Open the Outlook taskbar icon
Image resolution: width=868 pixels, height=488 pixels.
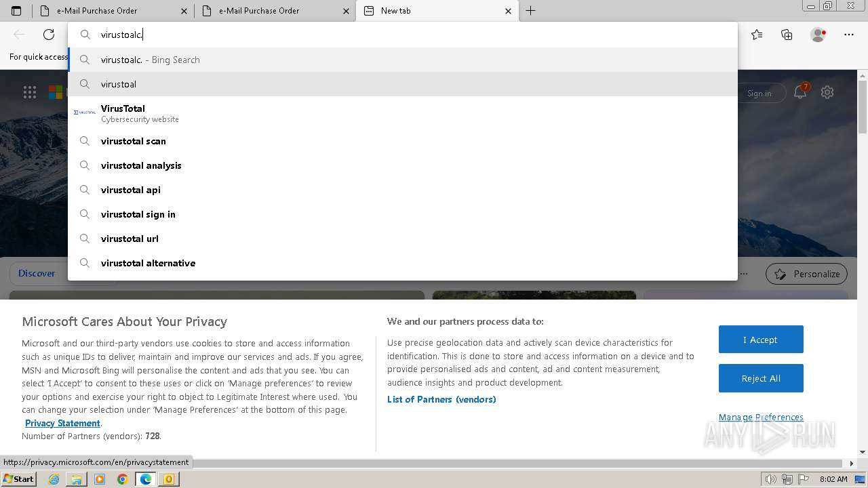pyautogui.click(x=168, y=479)
